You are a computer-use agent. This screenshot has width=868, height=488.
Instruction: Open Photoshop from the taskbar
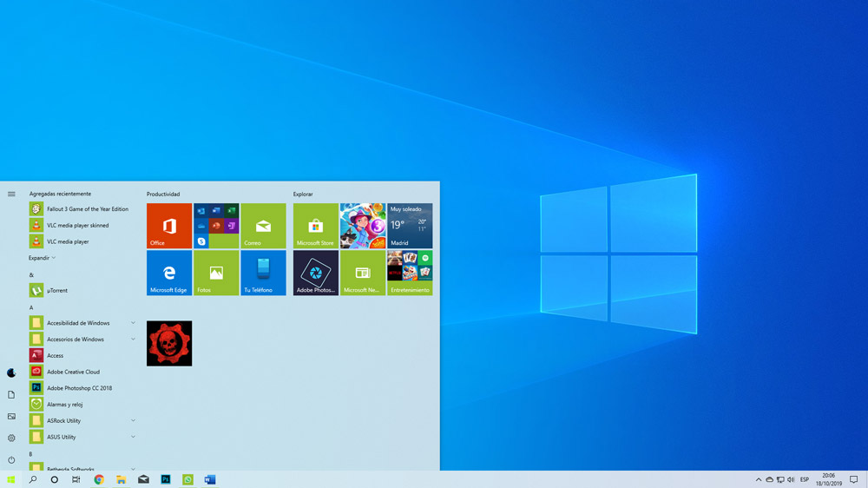(166, 479)
